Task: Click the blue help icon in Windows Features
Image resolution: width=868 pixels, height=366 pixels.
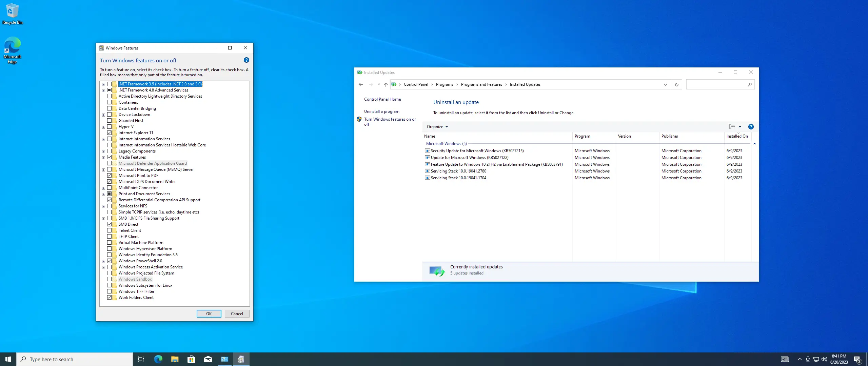Action: pyautogui.click(x=246, y=60)
